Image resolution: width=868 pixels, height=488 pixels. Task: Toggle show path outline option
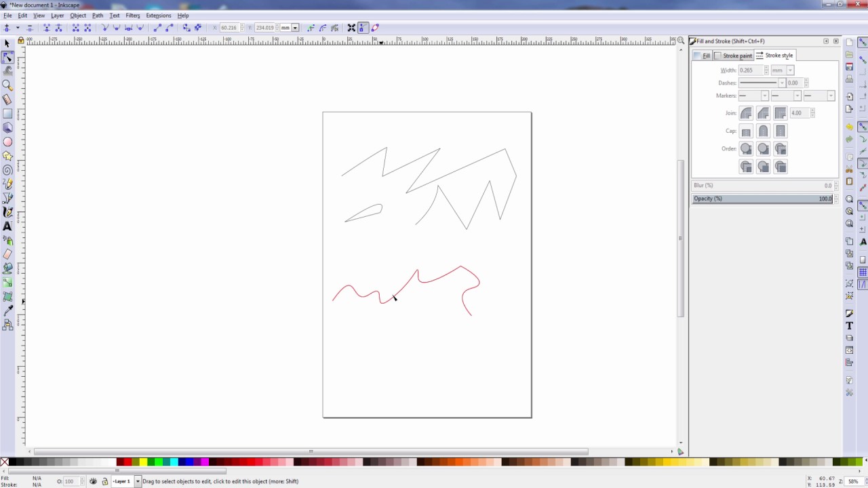[375, 28]
